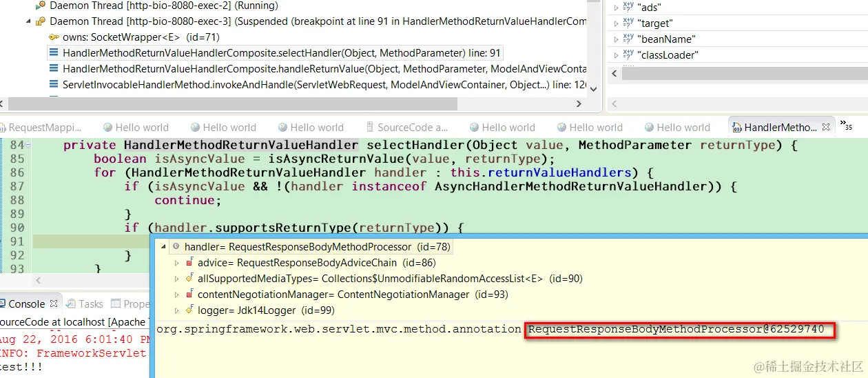Image resolution: width=868 pixels, height=378 pixels.
Task: Expand the "ads" expression
Action: (x=616, y=7)
